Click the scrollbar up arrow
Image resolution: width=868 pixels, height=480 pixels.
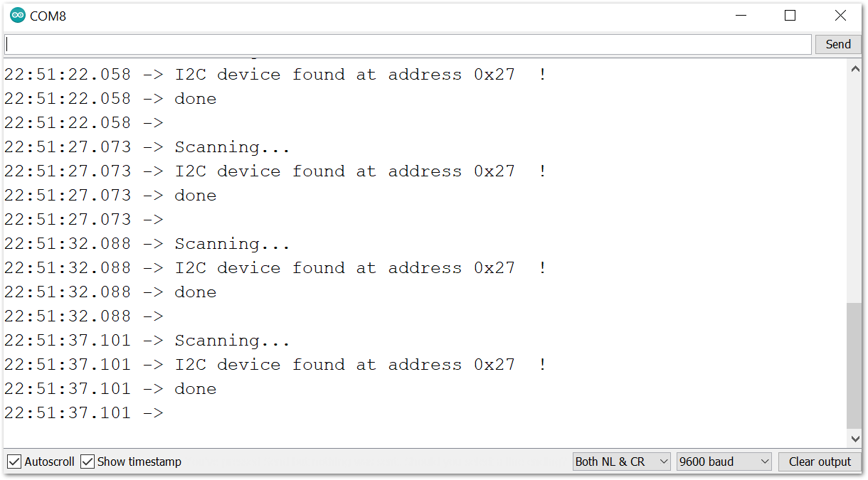(x=854, y=69)
